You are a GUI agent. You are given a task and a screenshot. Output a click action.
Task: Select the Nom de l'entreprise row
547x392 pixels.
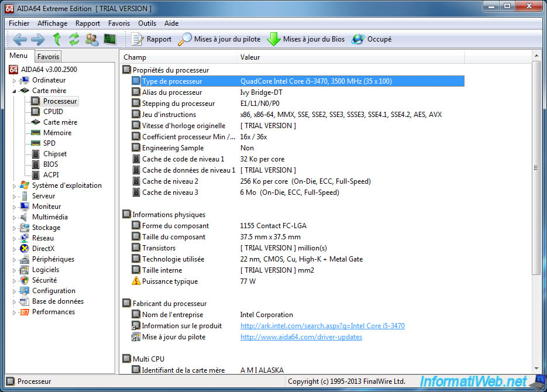pos(298,315)
